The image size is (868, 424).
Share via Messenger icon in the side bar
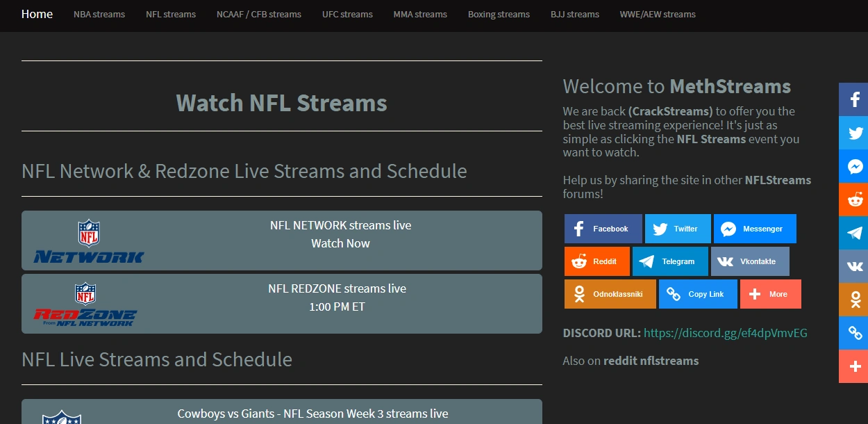(x=854, y=166)
